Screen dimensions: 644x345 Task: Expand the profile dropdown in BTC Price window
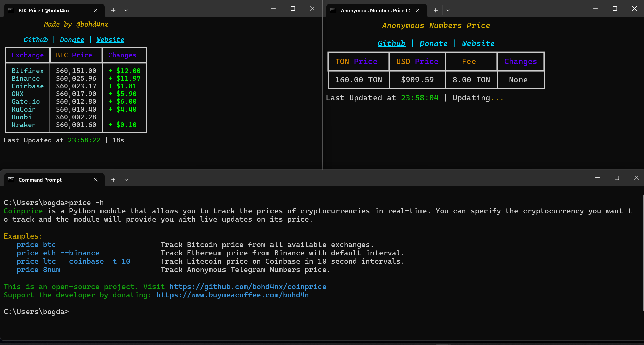[x=126, y=10]
